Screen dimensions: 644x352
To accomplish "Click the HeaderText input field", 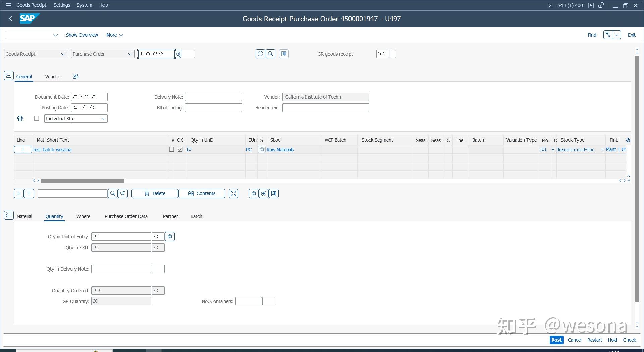I will coord(326,108).
